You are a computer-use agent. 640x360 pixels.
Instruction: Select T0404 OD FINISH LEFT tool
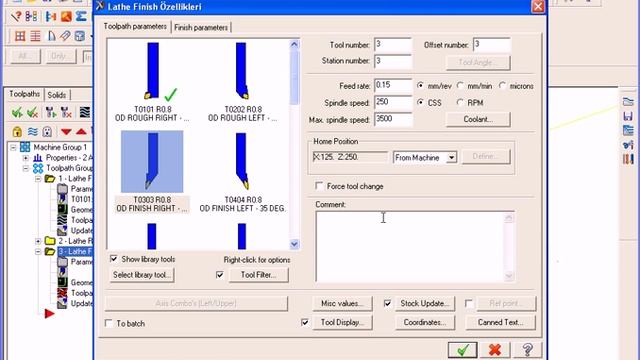click(x=242, y=172)
